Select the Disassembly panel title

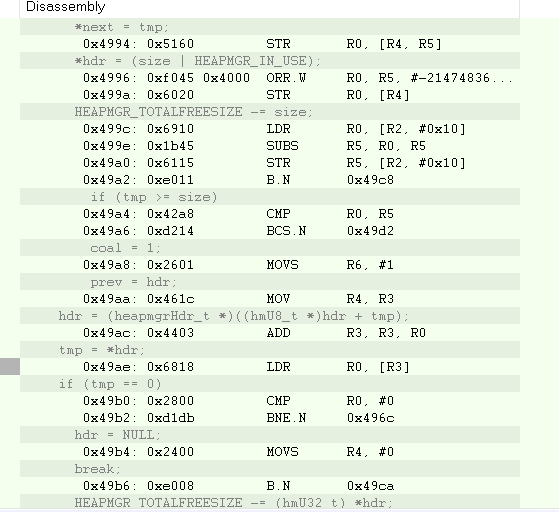pyautogui.click(x=66, y=6)
